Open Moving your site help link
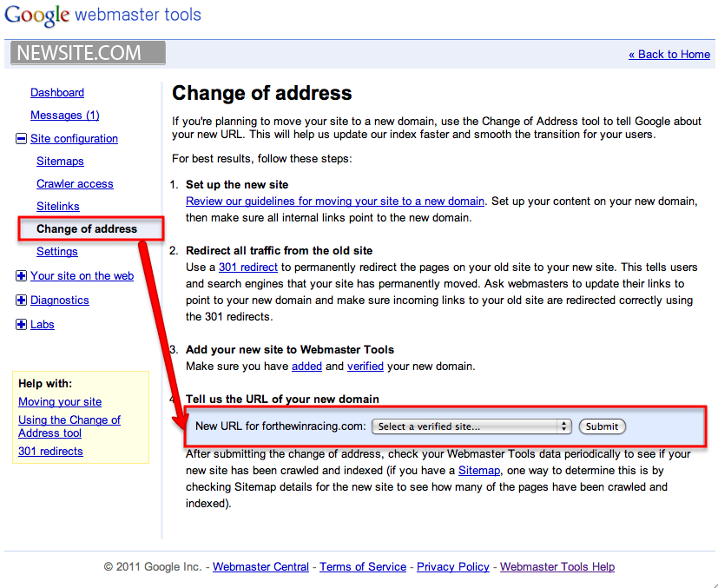The width and height of the screenshot is (718, 588). [60, 402]
